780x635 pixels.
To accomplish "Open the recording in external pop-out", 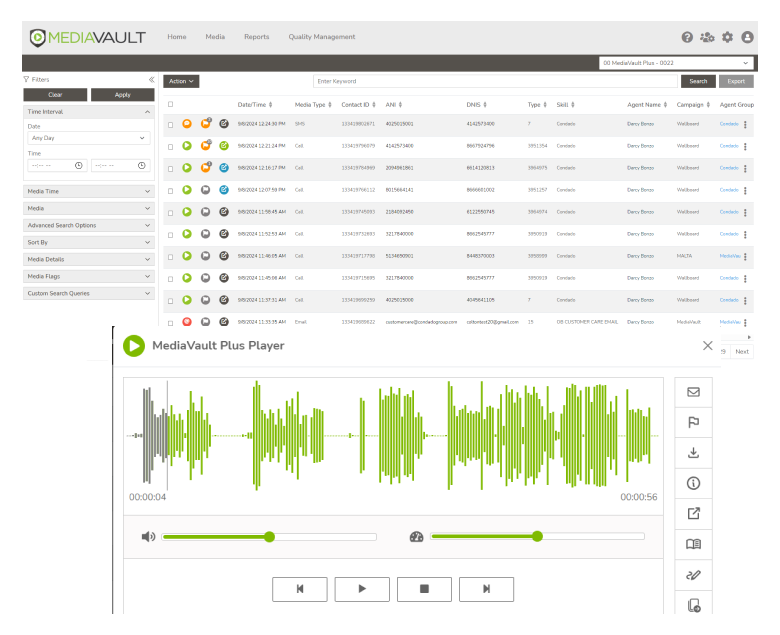I will click(x=693, y=514).
